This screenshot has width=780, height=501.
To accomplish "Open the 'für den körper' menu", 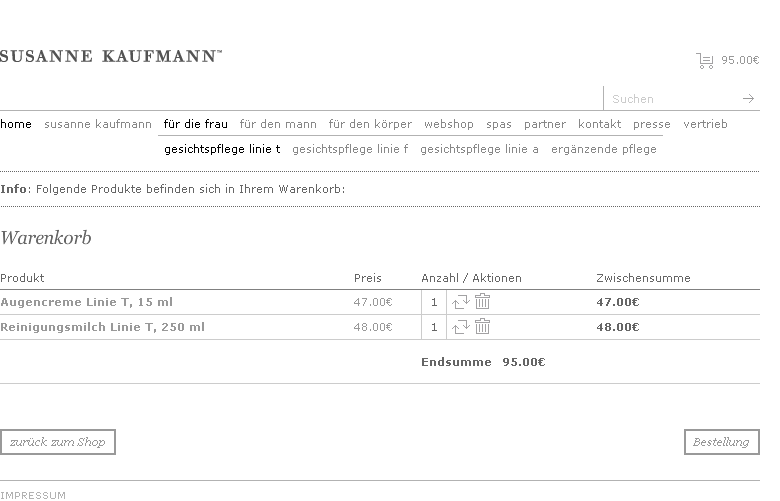I will 370,124.
